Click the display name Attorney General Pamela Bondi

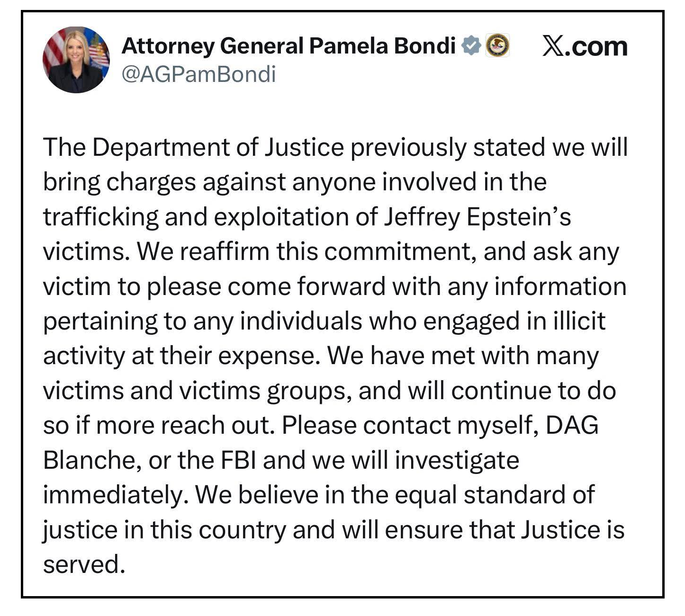click(x=288, y=46)
